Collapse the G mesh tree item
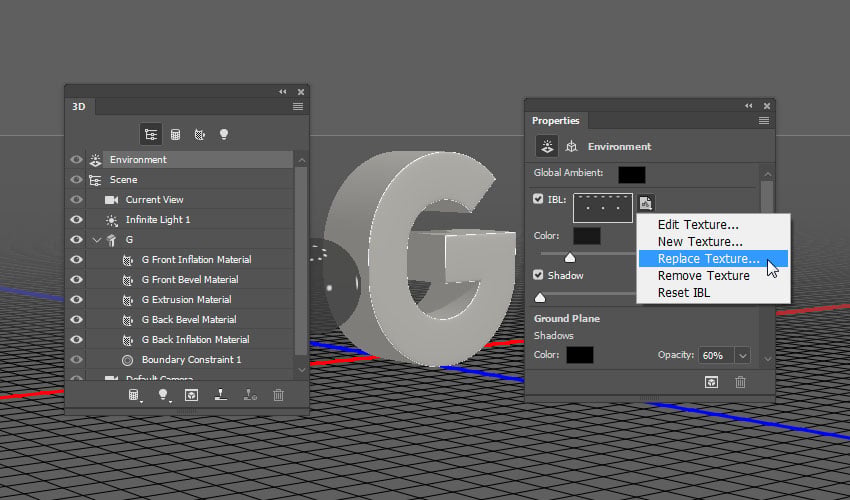The width and height of the screenshot is (850, 500). (x=97, y=240)
